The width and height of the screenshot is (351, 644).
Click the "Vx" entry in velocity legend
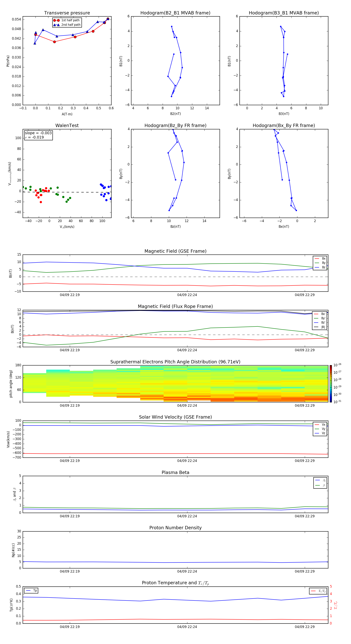[320, 424]
